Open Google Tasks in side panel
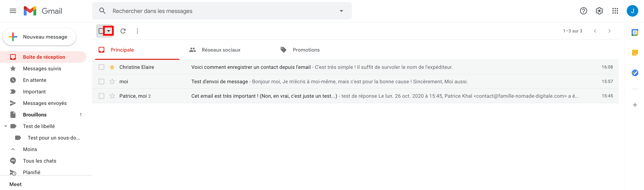644x190 pixels. point(635,73)
